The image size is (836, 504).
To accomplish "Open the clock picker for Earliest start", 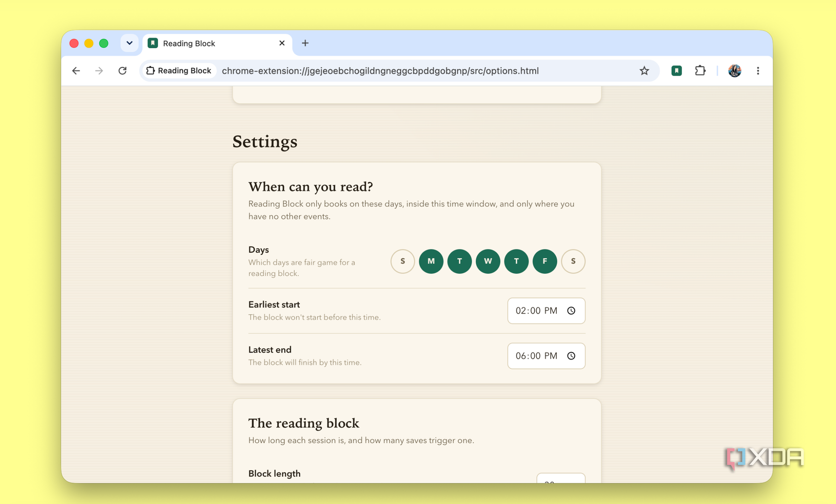I will click(571, 311).
